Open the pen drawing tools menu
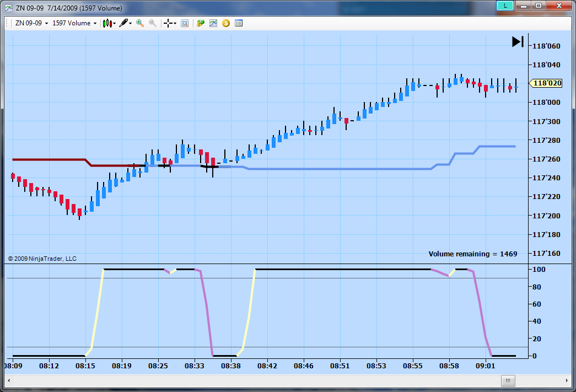 pyautogui.click(x=125, y=23)
